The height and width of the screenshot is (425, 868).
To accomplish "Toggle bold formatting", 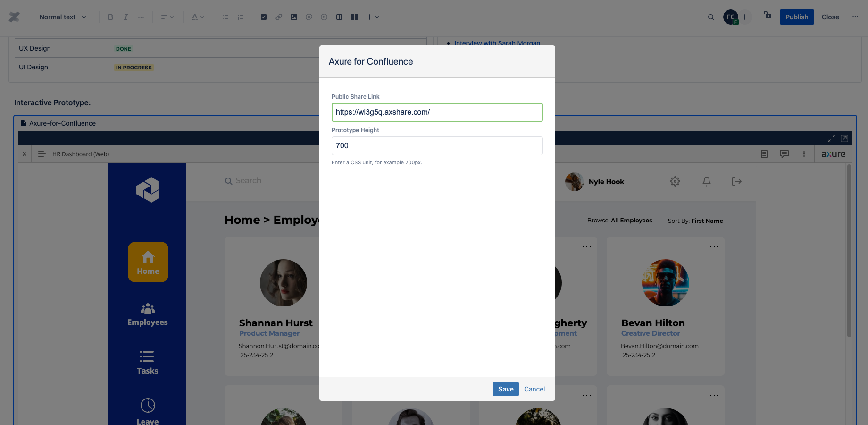I will pos(110,17).
